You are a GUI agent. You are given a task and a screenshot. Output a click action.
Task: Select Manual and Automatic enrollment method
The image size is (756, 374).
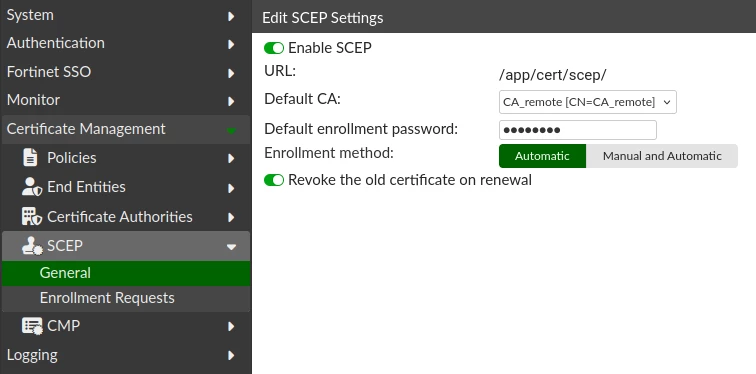(x=662, y=156)
